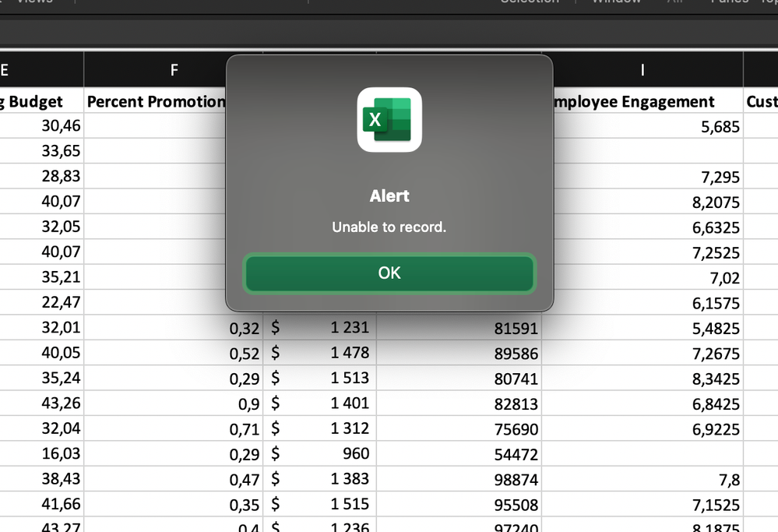The image size is (778, 532).
Task: Select the engagement value 6,6325
Action: [648, 227]
